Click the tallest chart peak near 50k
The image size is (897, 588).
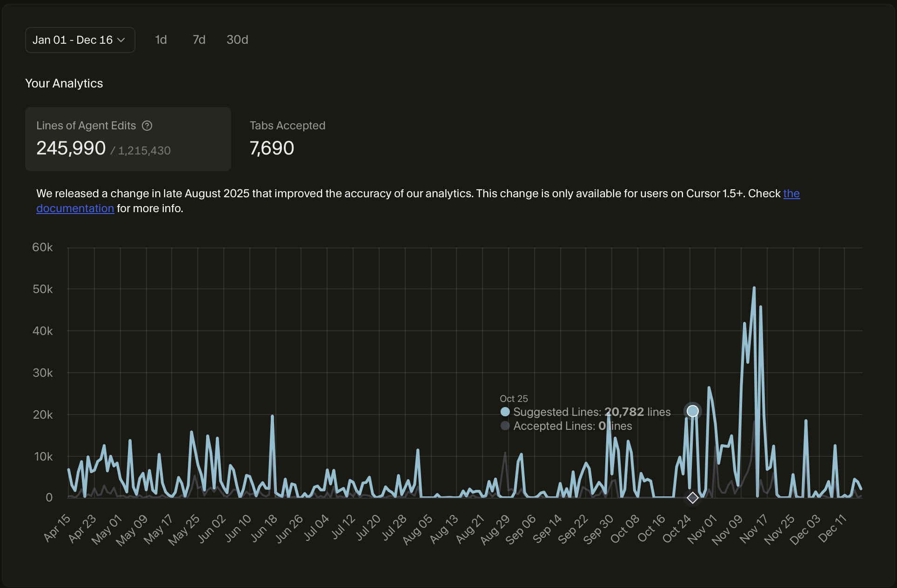click(x=754, y=288)
